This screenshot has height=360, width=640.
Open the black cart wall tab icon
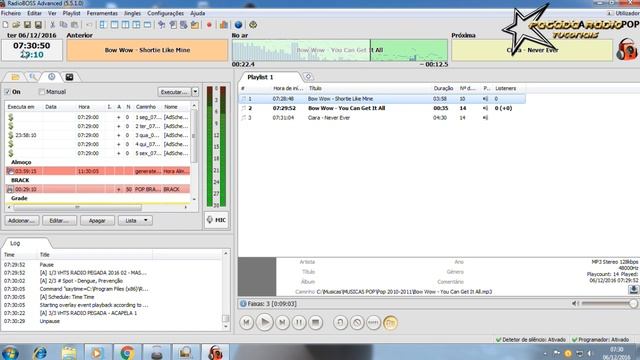[x=69, y=77]
